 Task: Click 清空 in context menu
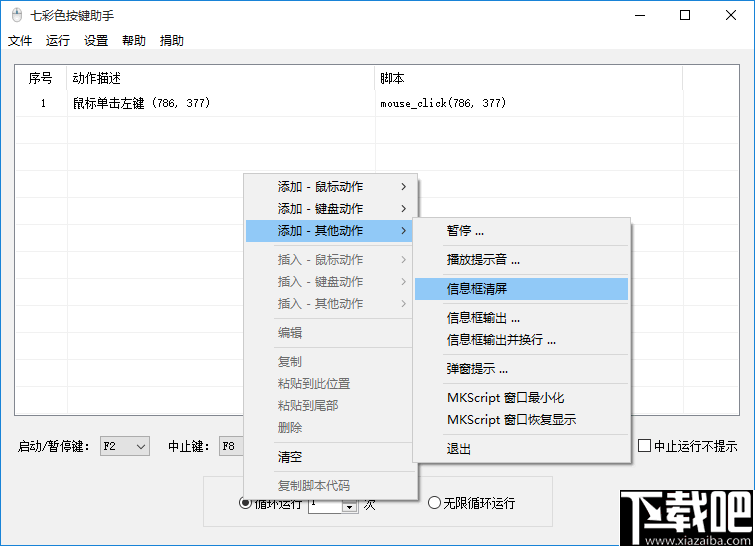(x=330, y=457)
